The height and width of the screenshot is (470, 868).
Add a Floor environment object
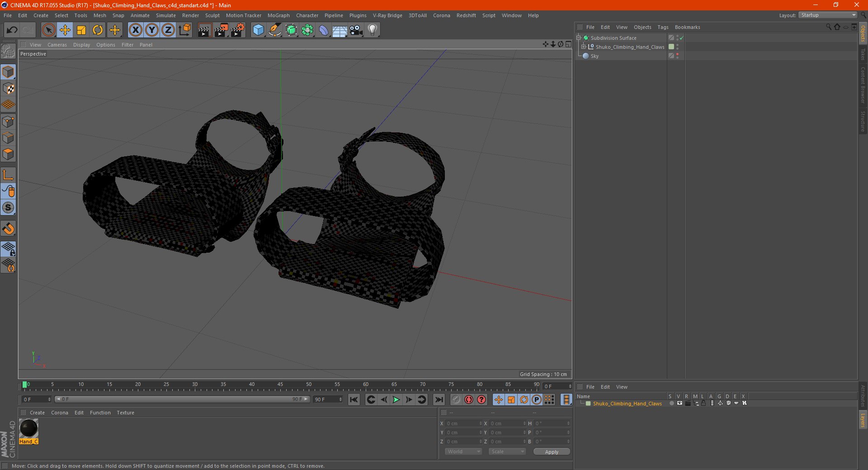[x=340, y=30]
